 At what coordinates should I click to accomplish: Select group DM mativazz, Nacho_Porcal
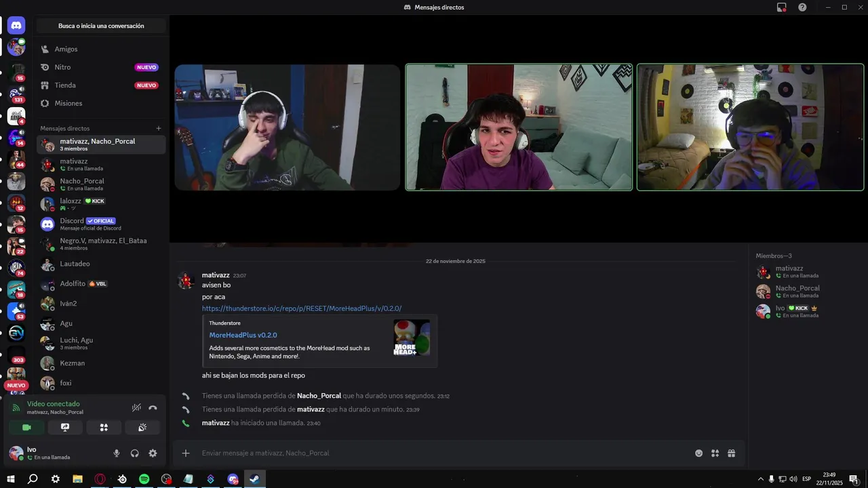[101, 144]
